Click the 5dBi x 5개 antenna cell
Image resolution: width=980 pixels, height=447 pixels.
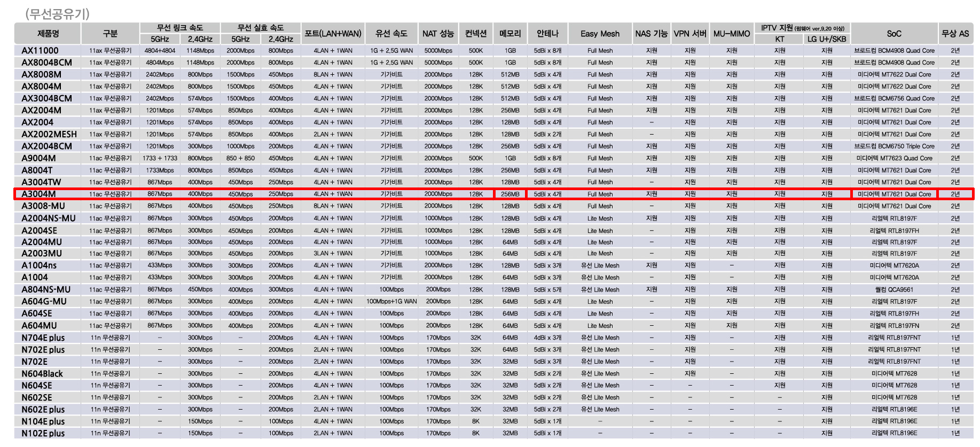tap(547, 289)
